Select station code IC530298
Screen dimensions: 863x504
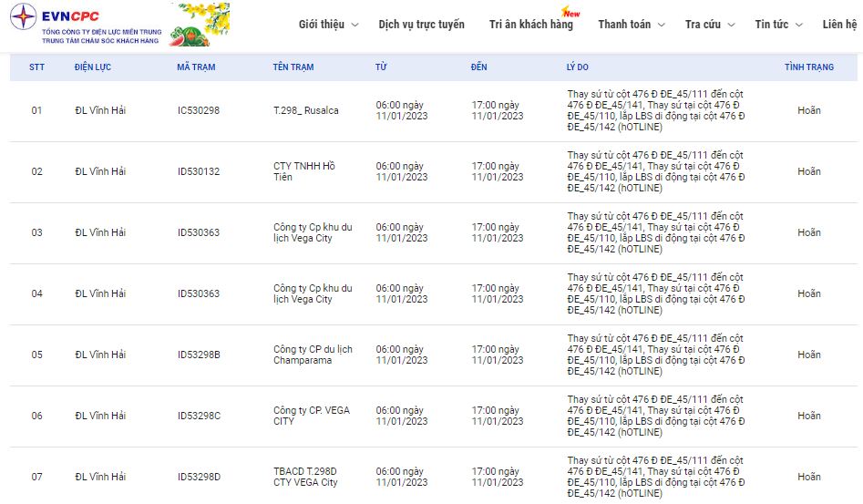(x=198, y=110)
